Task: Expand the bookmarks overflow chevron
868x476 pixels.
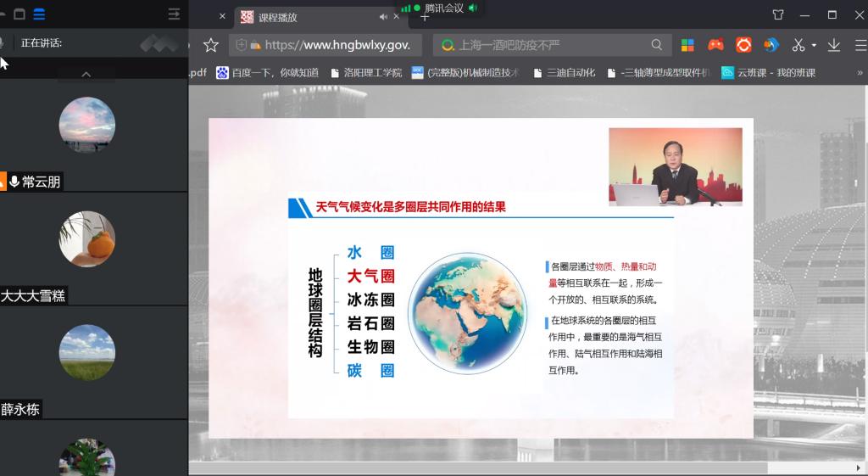Action: (x=860, y=73)
